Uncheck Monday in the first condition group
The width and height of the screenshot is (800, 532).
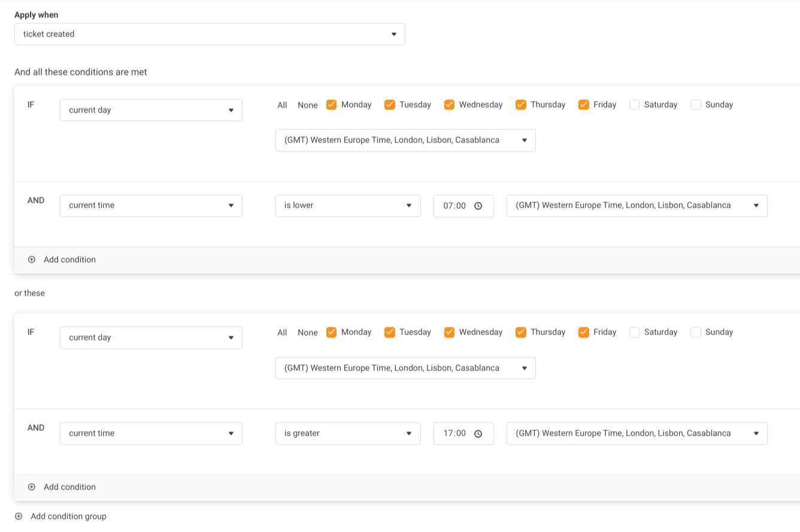point(331,105)
